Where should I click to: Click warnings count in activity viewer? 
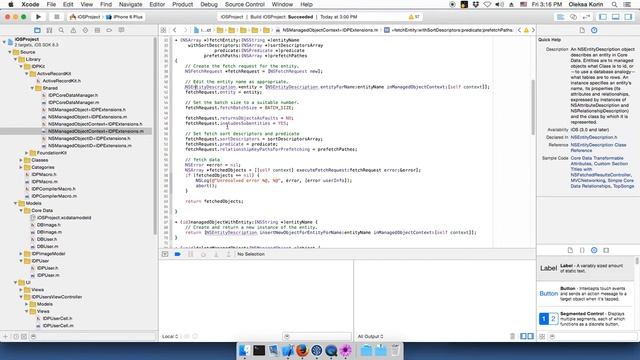point(414,17)
